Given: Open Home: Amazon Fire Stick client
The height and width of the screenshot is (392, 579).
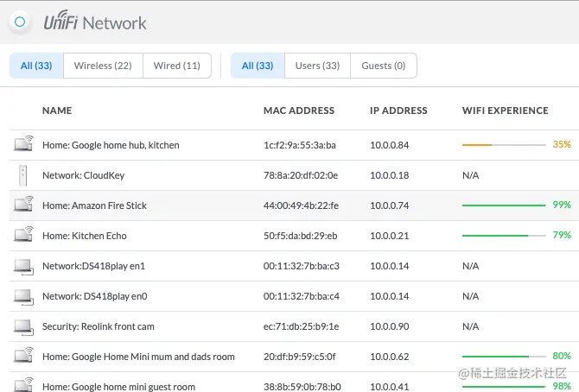Looking at the screenshot, I should 94,205.
